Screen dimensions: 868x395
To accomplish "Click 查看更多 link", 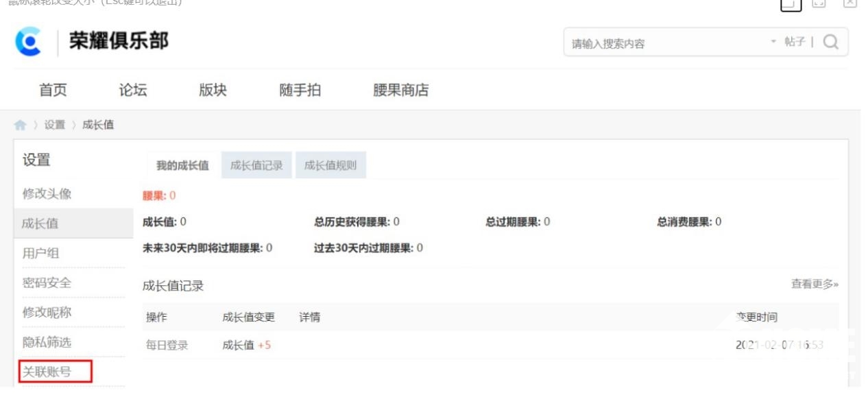I will [815, 284].
